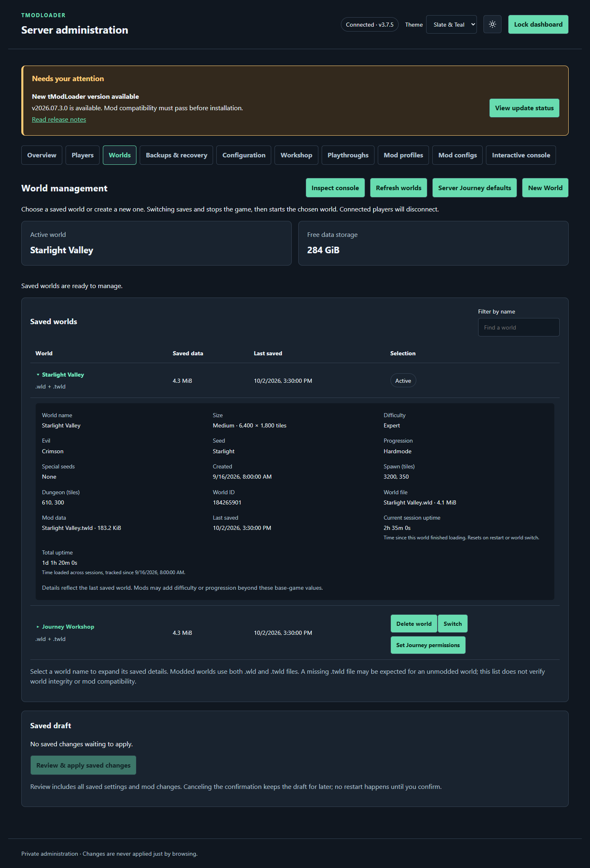Switch to the Players tab
Image resolution: width=590 pixels, height=868 pixels.
tap(82, 155)
